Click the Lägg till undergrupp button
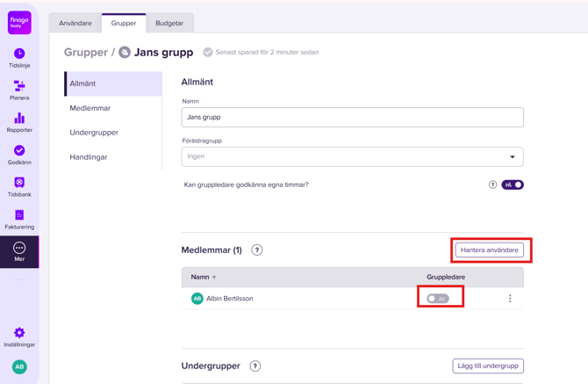588x384 pixels. (x=488, y=366)
